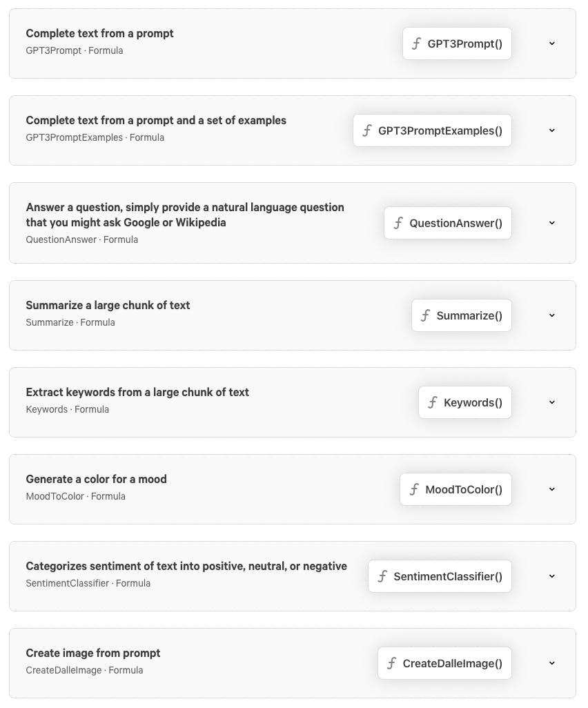
Task: Expand the Complete text from a prompt row
Action: [x=551, y=43]
